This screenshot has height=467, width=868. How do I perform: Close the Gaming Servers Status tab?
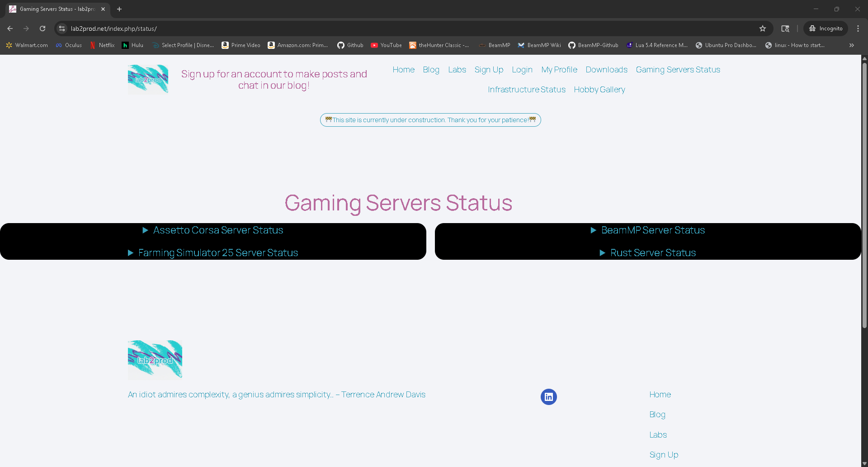pos(103,9)
